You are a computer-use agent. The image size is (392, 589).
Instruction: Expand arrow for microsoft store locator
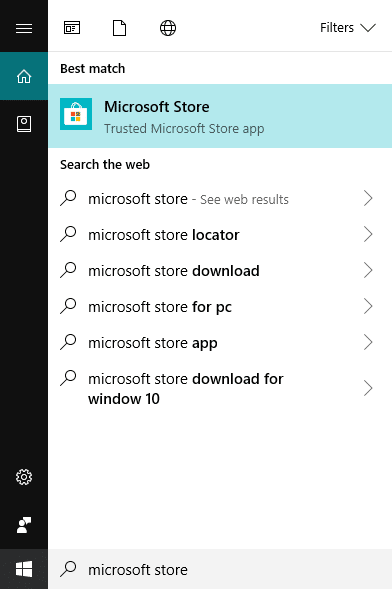pos(368,235)
